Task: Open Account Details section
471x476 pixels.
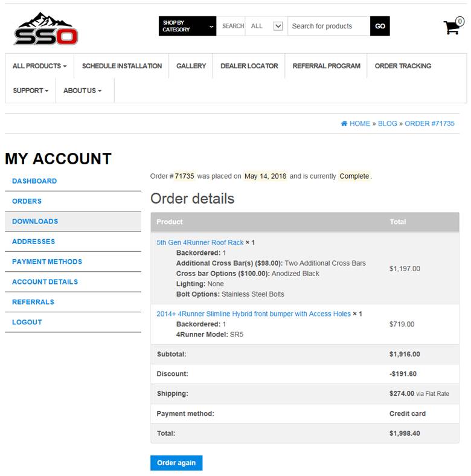Action: pyautogui.click(x=45, y=281)
